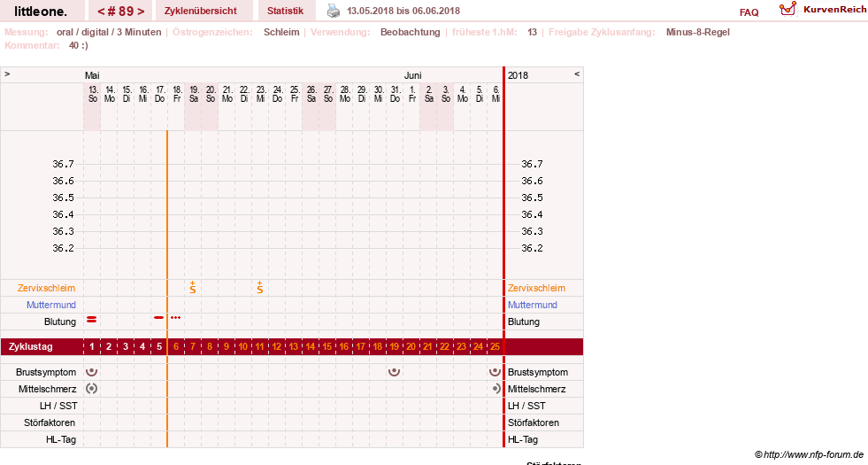868x465 pixels.
Task: Click the KurvenReich logo icon
Action: tap(787, 8)
